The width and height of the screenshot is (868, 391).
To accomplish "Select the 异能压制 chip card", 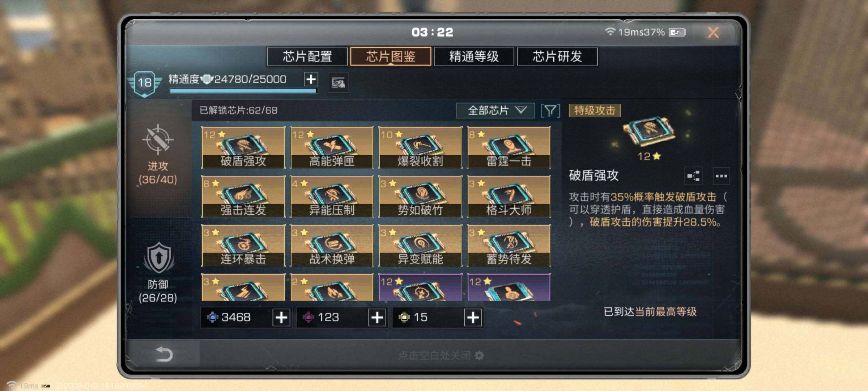I will (332, 197).
